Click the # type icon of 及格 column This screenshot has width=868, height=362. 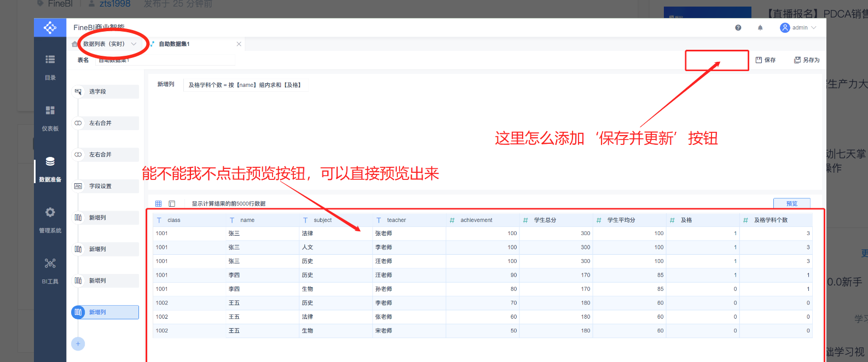tap(672, 220)
